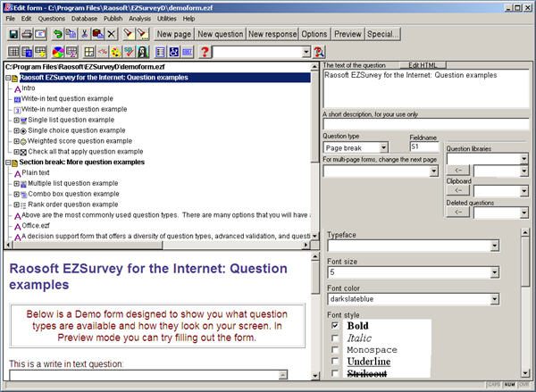Click the Fieldname input field
Image resolution: width=536 pixels, height=392 pixels.
[x=423, y=147]
